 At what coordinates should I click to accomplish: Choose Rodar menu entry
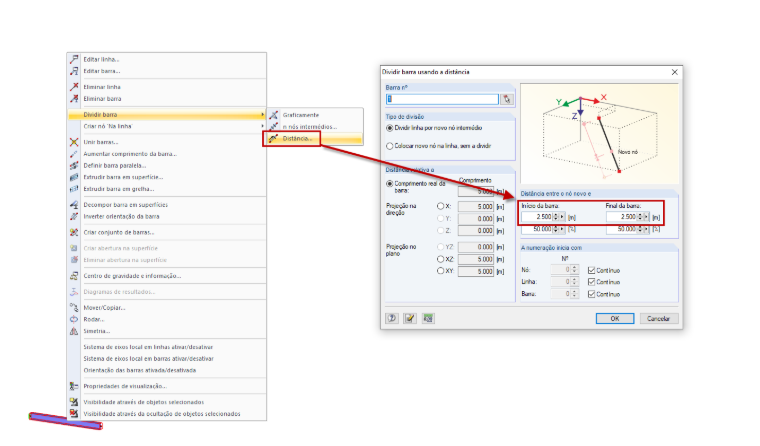point(167,319)
